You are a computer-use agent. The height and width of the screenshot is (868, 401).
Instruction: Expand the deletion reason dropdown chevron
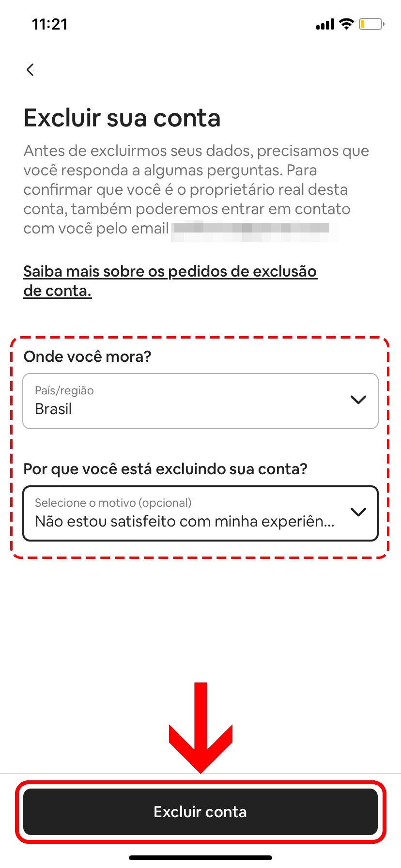pyautogui.click(x=358, y=512)
